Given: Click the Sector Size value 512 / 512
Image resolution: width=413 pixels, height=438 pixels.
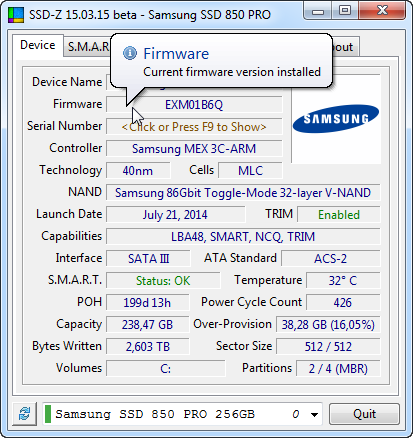Looking at the screenshot, I should 328,347.
